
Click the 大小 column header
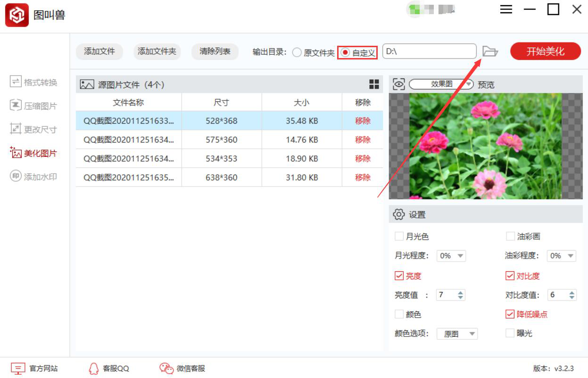coord(302,102)
